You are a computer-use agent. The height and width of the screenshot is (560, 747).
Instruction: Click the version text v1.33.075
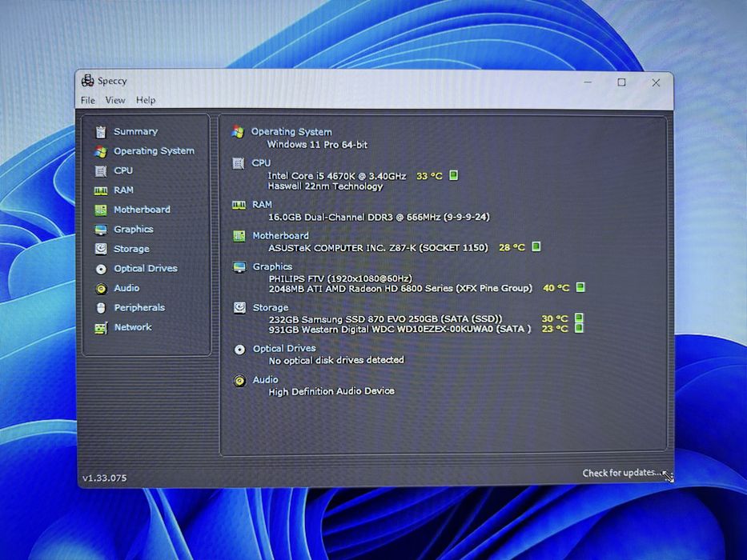tap(105, 478)
